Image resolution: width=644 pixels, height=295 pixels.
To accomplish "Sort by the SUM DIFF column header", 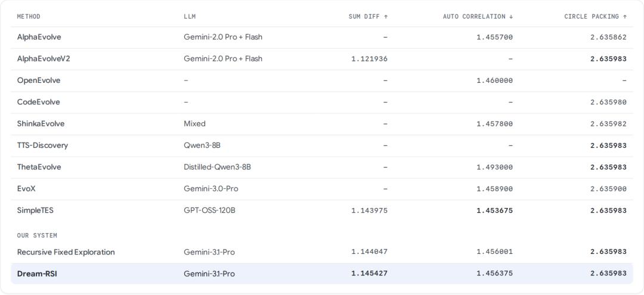I will pyautogui.click(x=368, y=17).
